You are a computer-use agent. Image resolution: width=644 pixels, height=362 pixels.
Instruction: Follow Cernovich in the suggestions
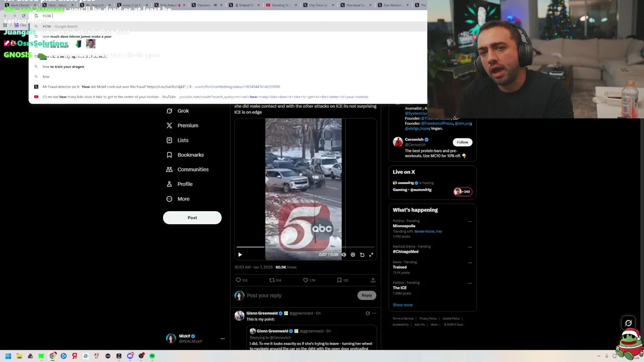pos(462,142)
